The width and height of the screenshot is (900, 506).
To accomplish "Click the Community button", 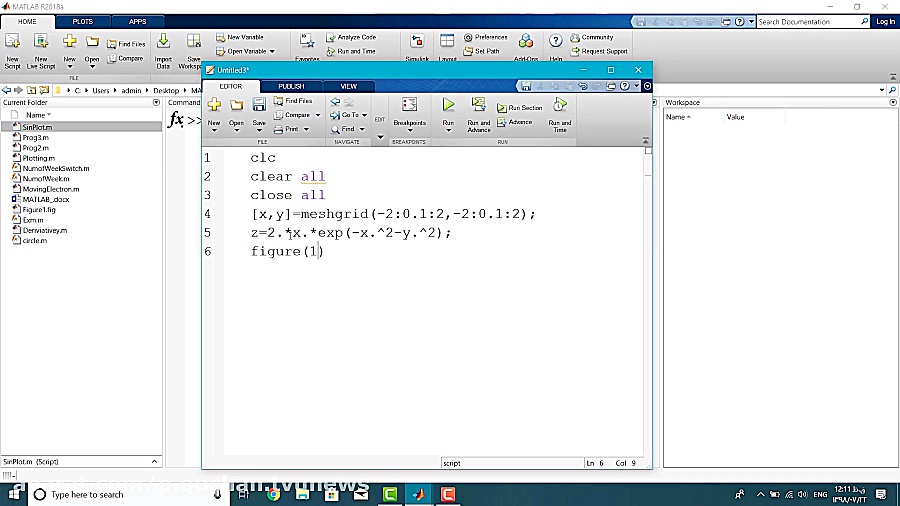I will [x=592, y=37].
